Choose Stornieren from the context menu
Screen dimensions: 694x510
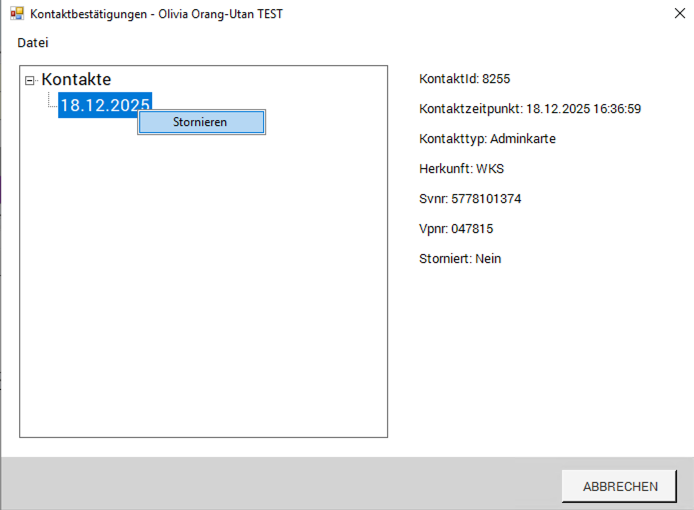click(200, 122)
